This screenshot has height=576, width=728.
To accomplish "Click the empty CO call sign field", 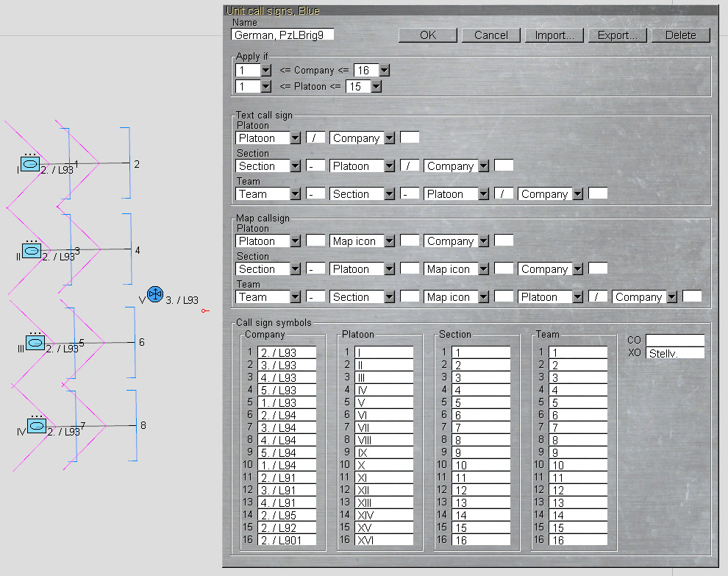I will [674, 341].
